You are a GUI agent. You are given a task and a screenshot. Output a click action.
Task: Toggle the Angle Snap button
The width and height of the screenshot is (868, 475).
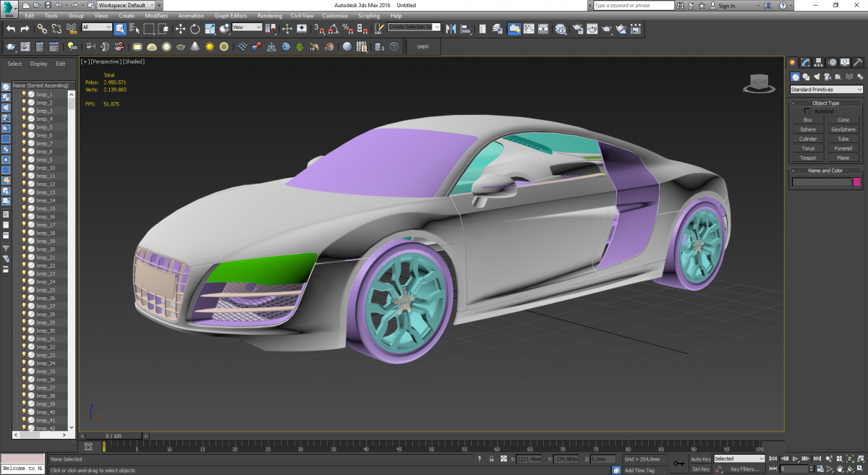tap(333, 29)
